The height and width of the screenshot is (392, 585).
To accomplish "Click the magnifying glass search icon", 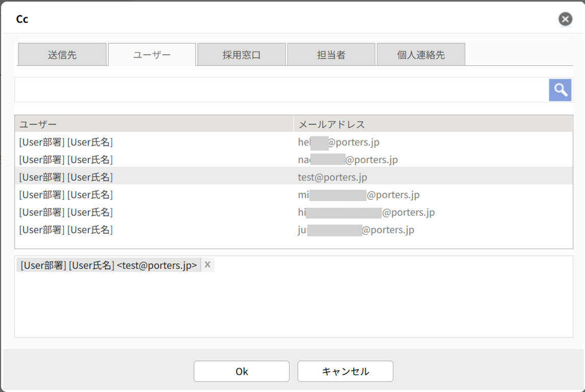I will pos(560,90).
